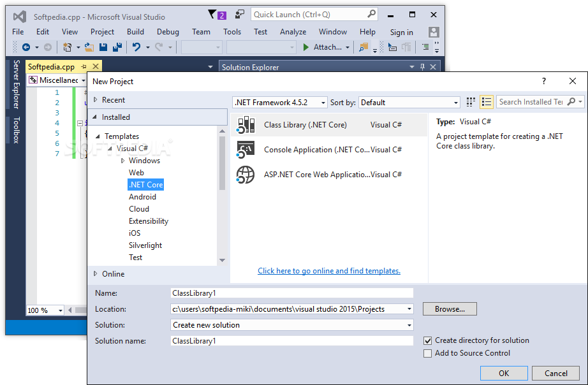Switch templates to list view
Viewport: 588px width, 385px height.
click(x=487, y=102)
